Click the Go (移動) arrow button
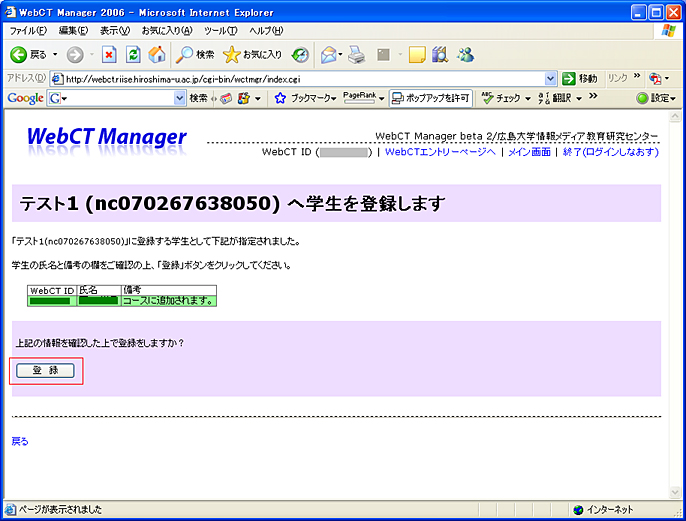Viewport: 686px width, 521px height. 580,79
